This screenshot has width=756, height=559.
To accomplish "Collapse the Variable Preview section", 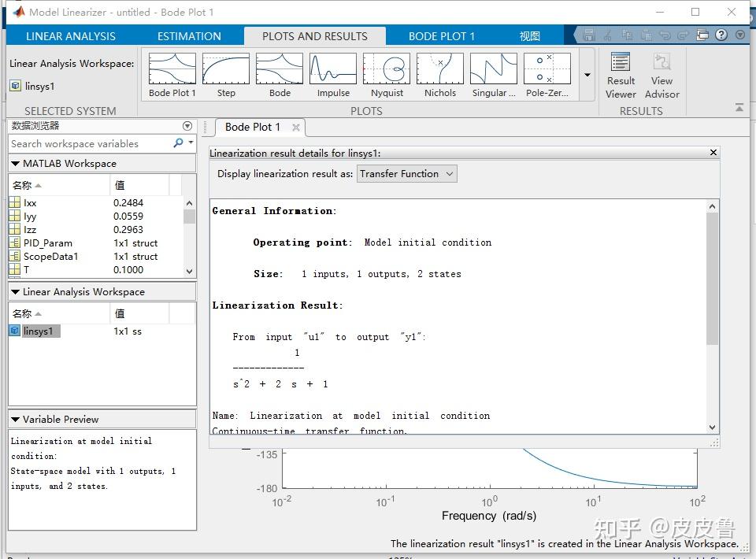I will tap(17, 418).
